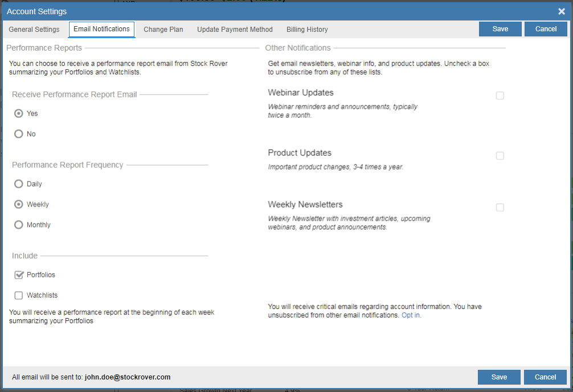This screenshot has height=392, width=573.
Task: Select No for performance report email
Action: (18, 134)
